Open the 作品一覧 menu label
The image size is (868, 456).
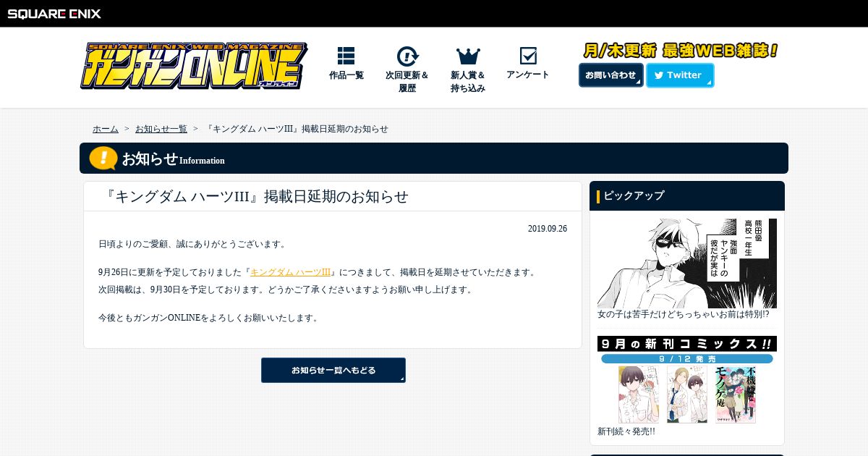pyautogui.click(x=346, y=75)
